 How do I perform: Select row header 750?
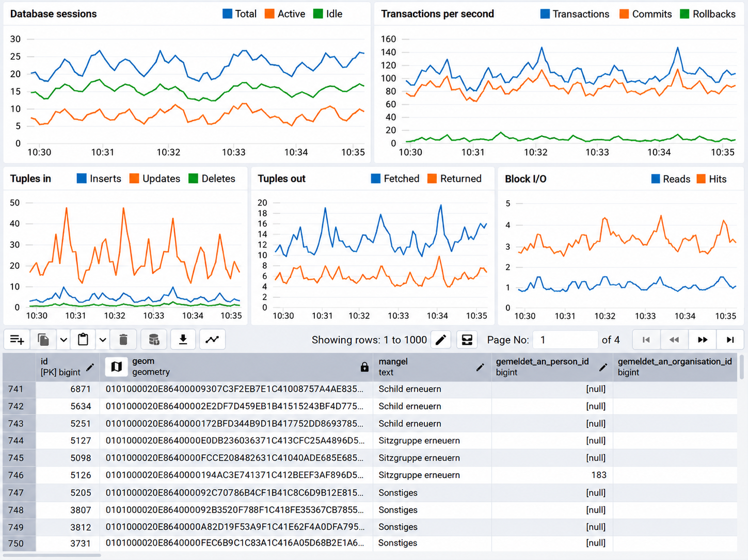click(19, 543)
